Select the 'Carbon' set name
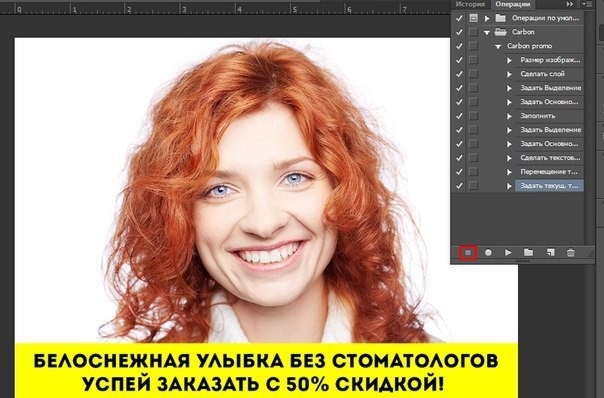 tap(523, 32)
